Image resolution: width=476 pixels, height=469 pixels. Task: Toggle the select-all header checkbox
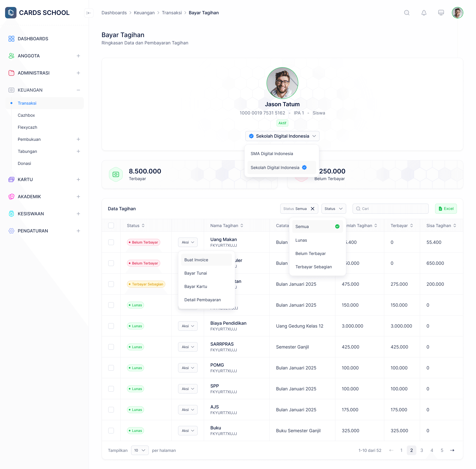click(x=111, y=225)
